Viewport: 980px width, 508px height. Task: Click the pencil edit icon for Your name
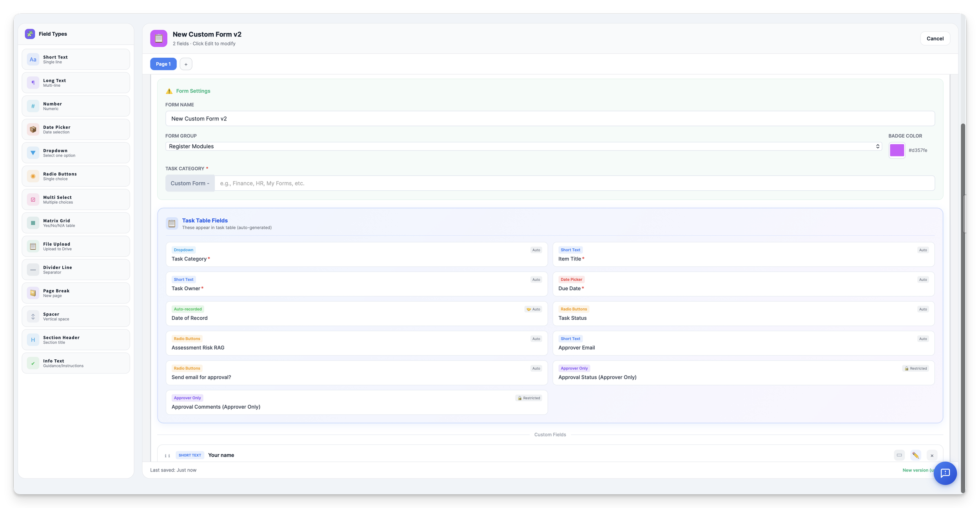click(915, 455)
